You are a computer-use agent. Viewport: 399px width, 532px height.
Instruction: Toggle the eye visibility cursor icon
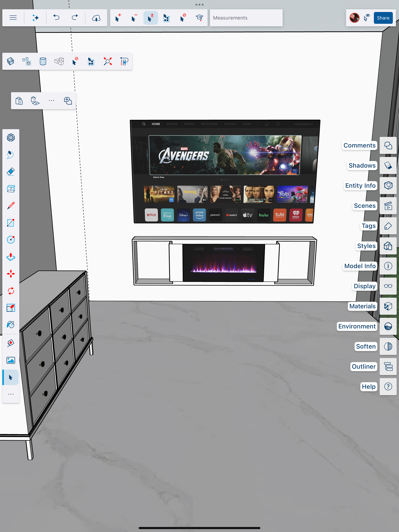pos(367,18)
